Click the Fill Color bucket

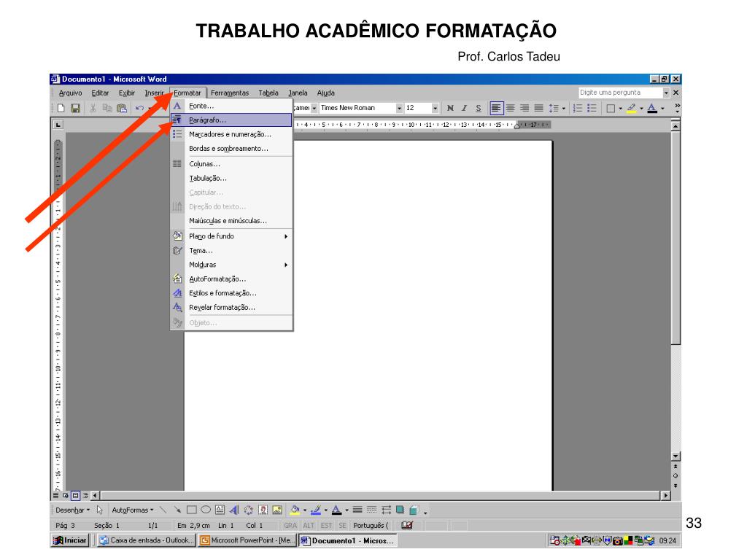click(295, 510)
